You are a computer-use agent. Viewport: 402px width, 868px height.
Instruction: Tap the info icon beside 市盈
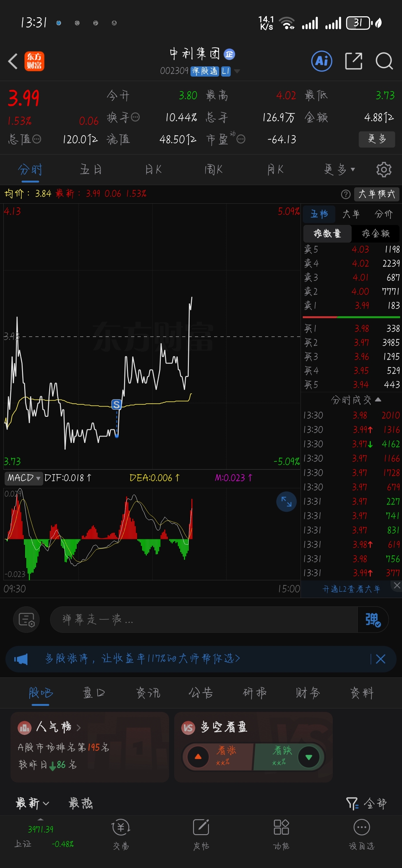coord(241,139)
